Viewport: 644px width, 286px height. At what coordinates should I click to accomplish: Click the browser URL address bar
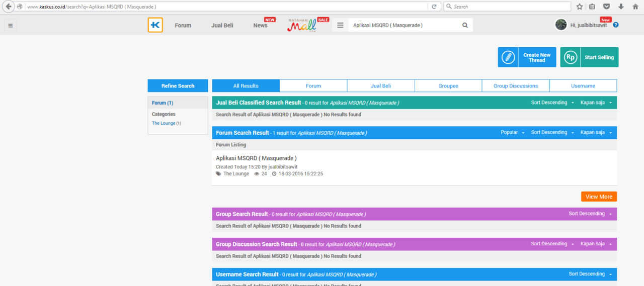click(x=226, y=7)
